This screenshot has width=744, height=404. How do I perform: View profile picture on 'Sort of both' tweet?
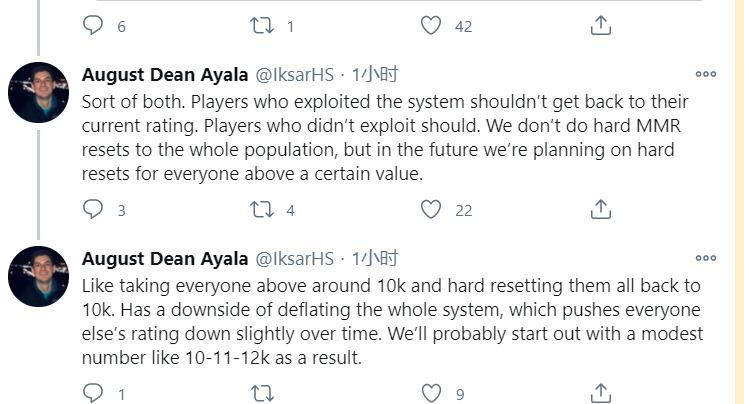click(38, 92)
